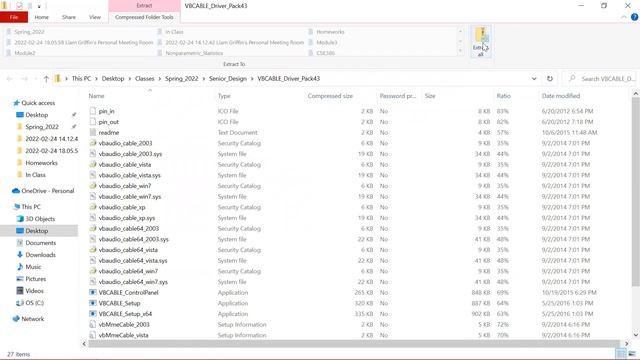Refresh the current folder view

click(x=550, y=79)
